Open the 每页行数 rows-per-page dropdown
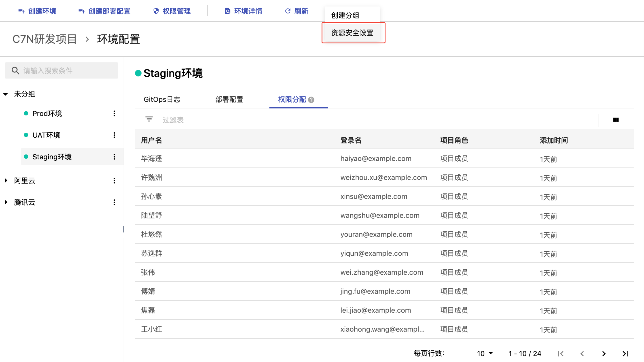 click(x=485, y=353)
